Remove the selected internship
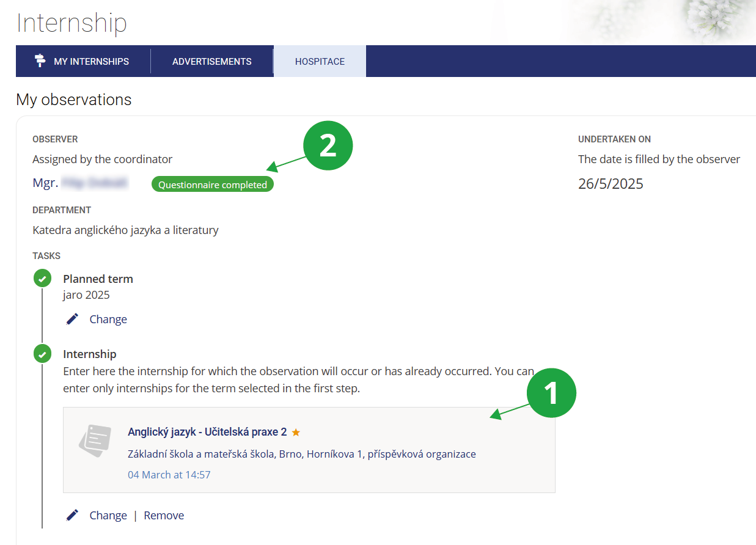The height and width of the screenshot is (545, 756). [x=164, y=515]
